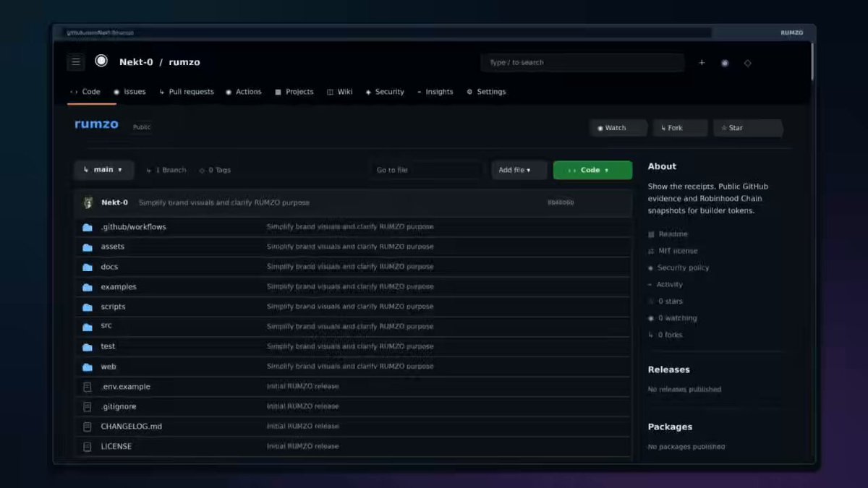Open the circular notifications icon
The image size is (868, 488).
725,63
